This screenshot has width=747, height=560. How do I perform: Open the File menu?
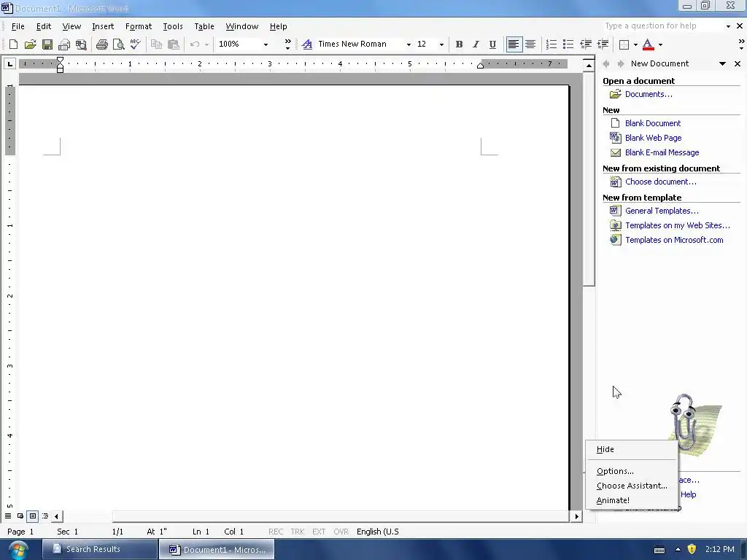[18, 26]
